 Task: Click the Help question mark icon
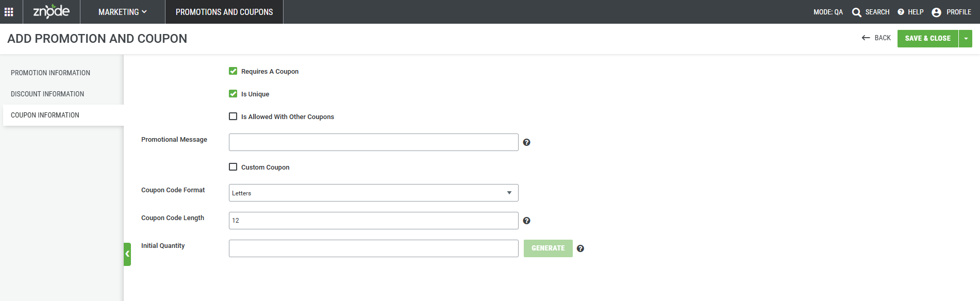pos(901,12)
